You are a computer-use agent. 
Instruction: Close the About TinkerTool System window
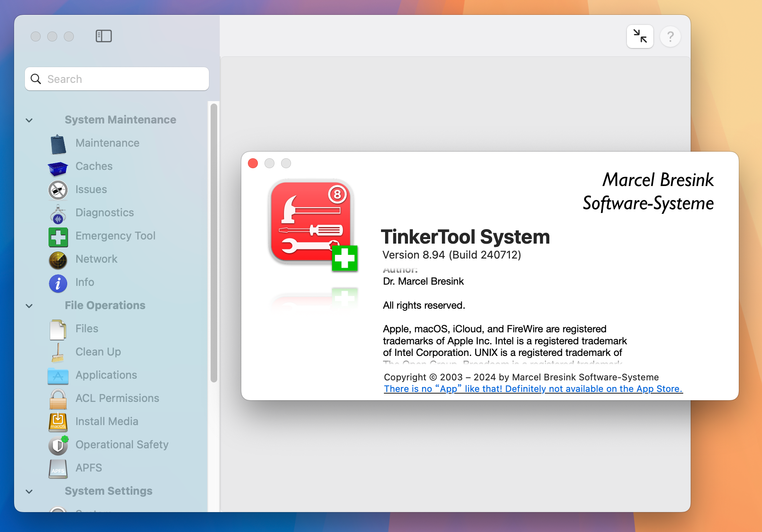coord(253,163)
